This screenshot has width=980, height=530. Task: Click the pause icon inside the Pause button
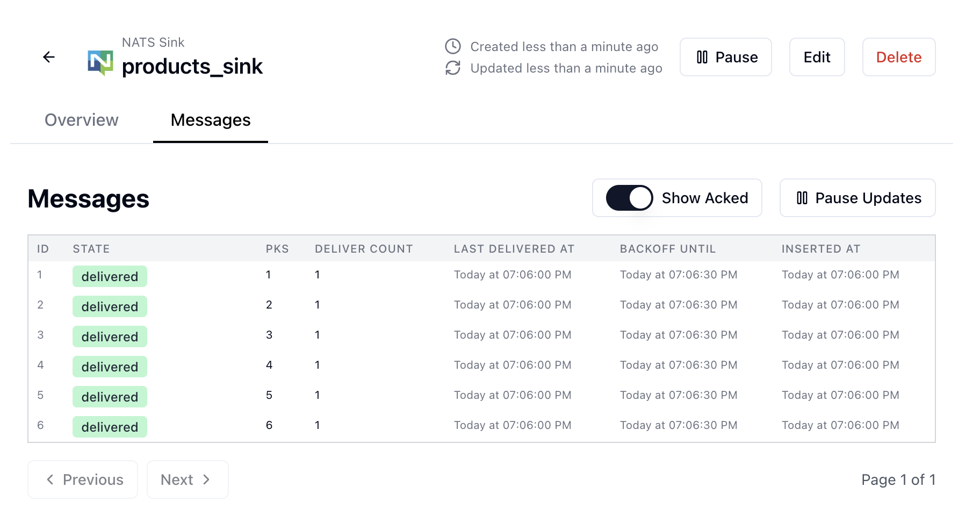(702, 57)
